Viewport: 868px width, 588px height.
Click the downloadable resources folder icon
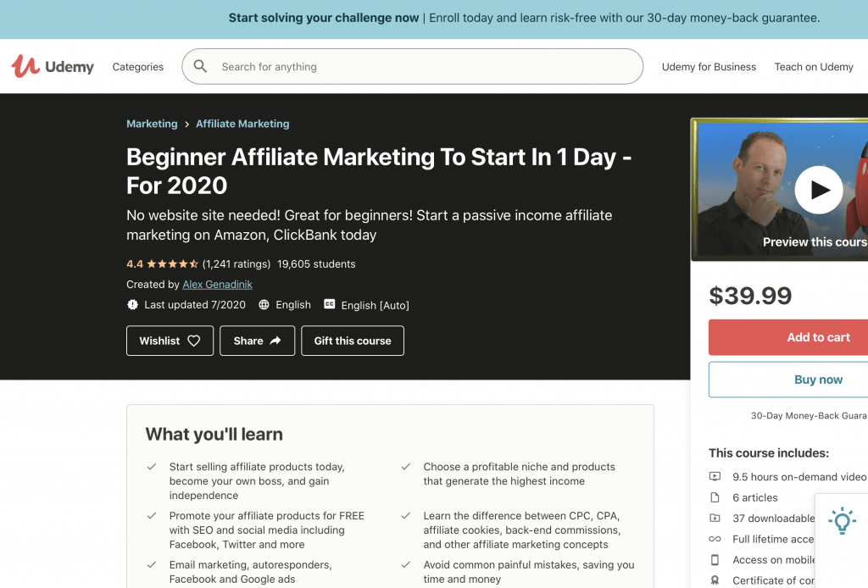(x=715, y=518)
